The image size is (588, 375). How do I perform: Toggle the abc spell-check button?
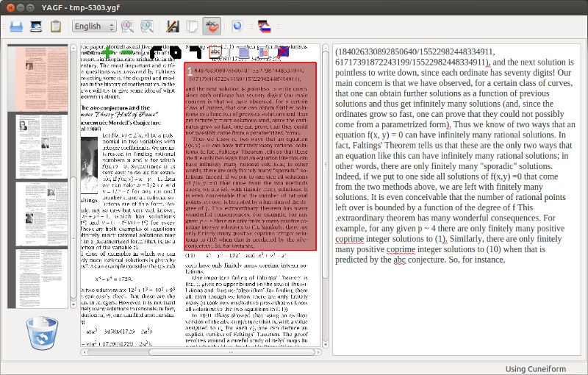coord(212,26)
